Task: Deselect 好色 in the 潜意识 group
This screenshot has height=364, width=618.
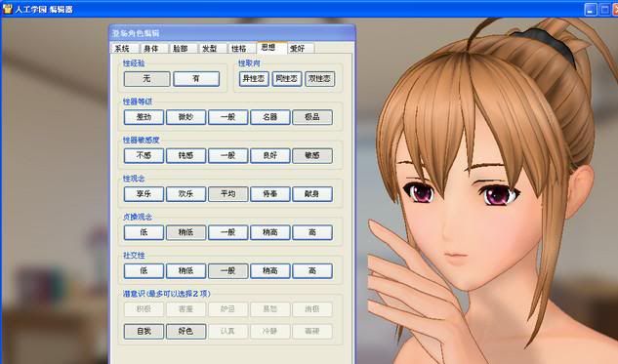Action: [x=185, y=331]
